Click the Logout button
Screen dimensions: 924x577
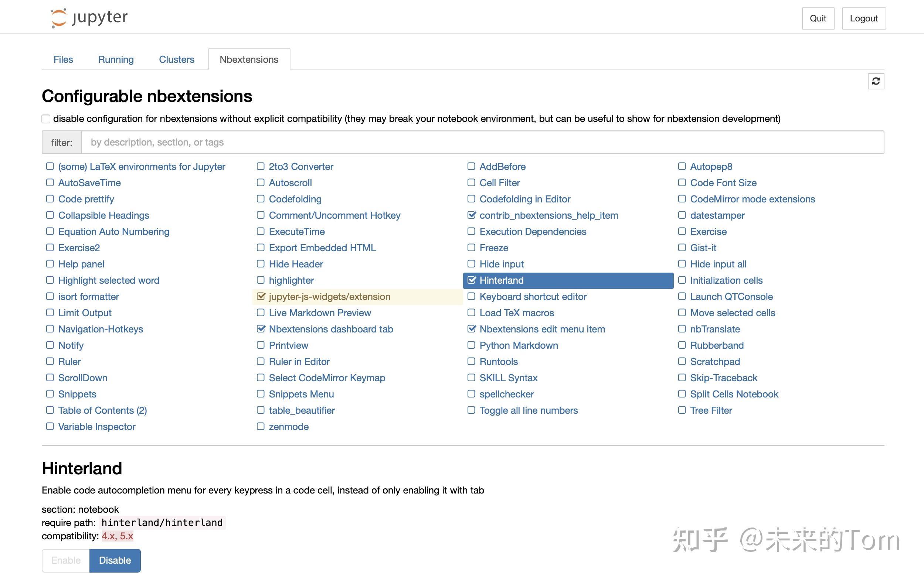click(x=864, y=18)
